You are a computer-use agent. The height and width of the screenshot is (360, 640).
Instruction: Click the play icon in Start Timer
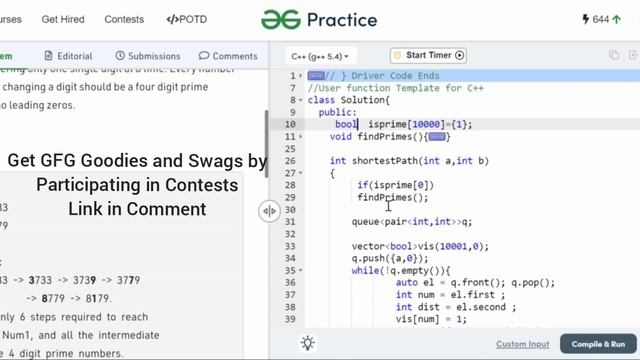click(x=460, y=56)
